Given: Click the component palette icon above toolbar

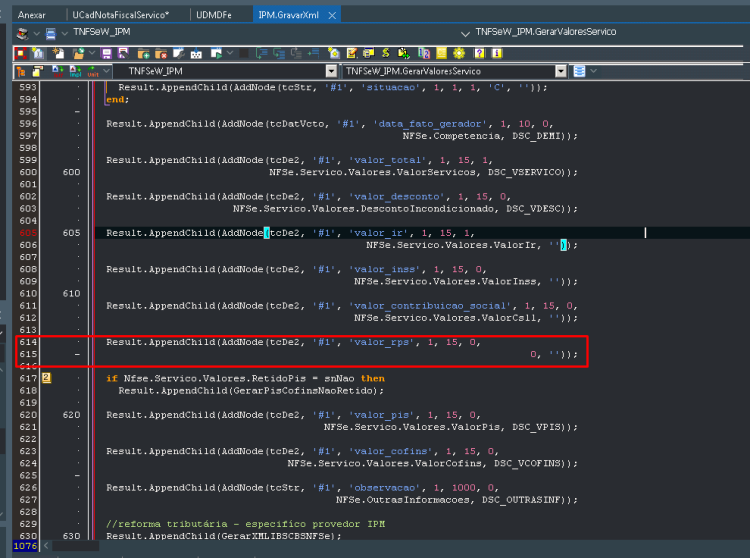Looking at the screenshot, I should tap(22, 33).
